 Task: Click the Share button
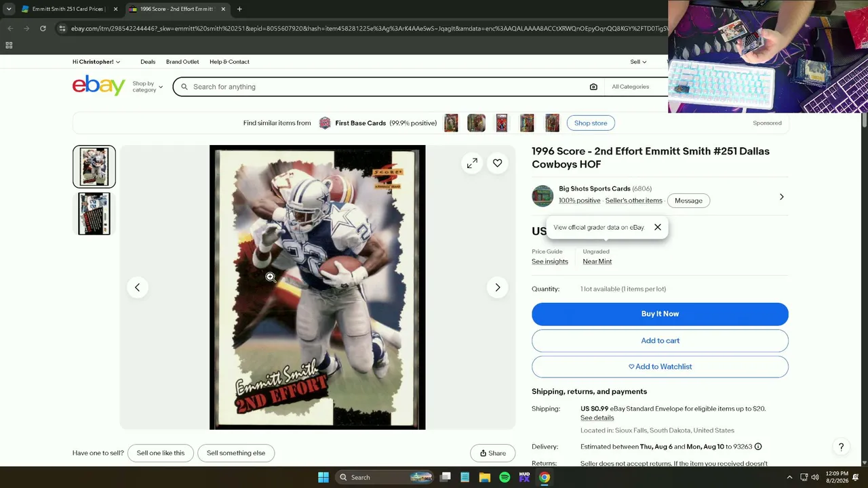[493, 453]
